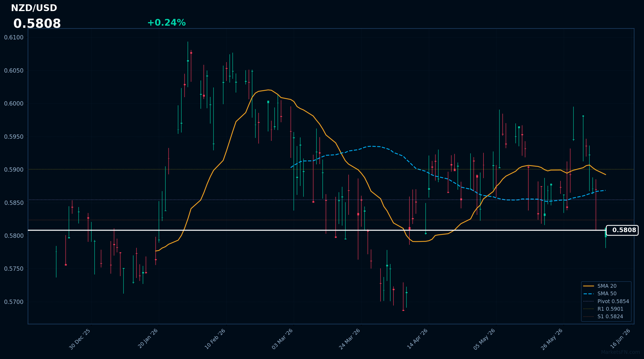Select R1 0.5901 legend entry
644x359 pixels.
point(610,309)
